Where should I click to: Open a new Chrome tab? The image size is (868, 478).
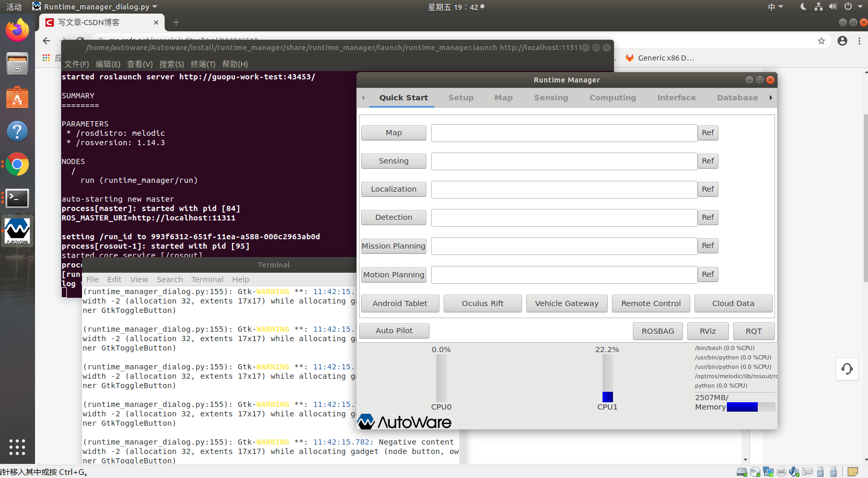[x=176, y=22]
